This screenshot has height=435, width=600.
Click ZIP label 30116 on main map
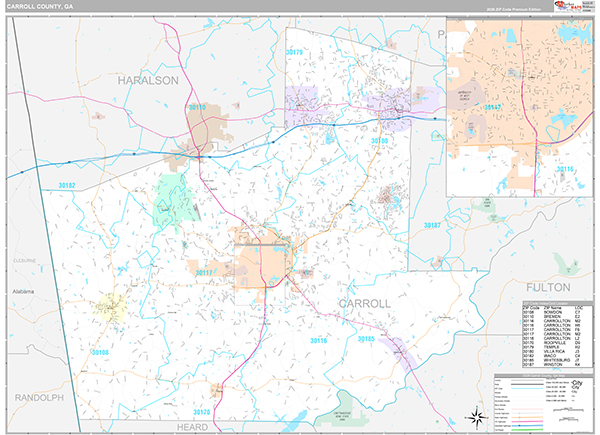pos(318,341)
